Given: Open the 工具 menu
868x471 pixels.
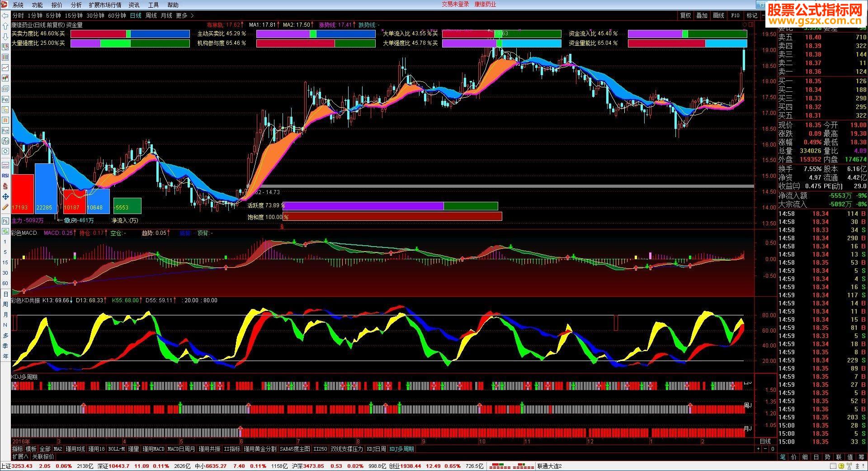Looking at the screenshot, I should (x=153, y=5).
